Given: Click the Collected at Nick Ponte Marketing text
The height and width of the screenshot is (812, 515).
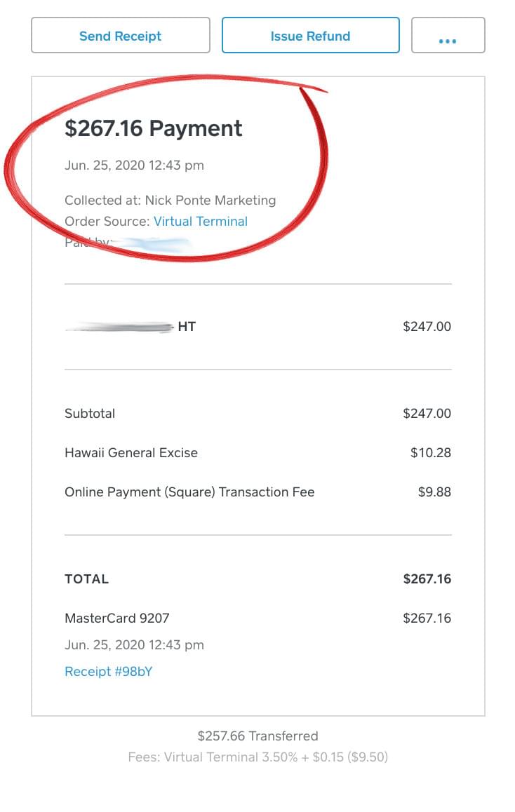Looking at the screenshot, I should [170, 201].
